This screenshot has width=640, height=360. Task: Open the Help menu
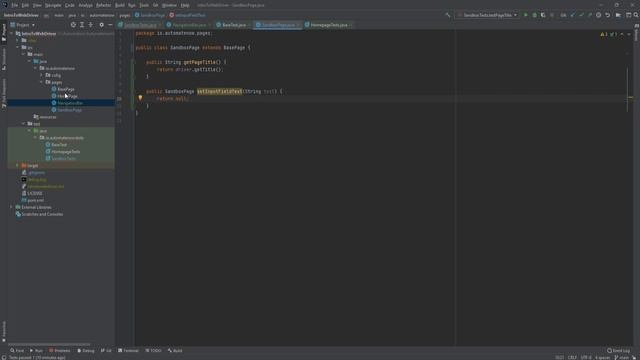[x=185, y=5]
